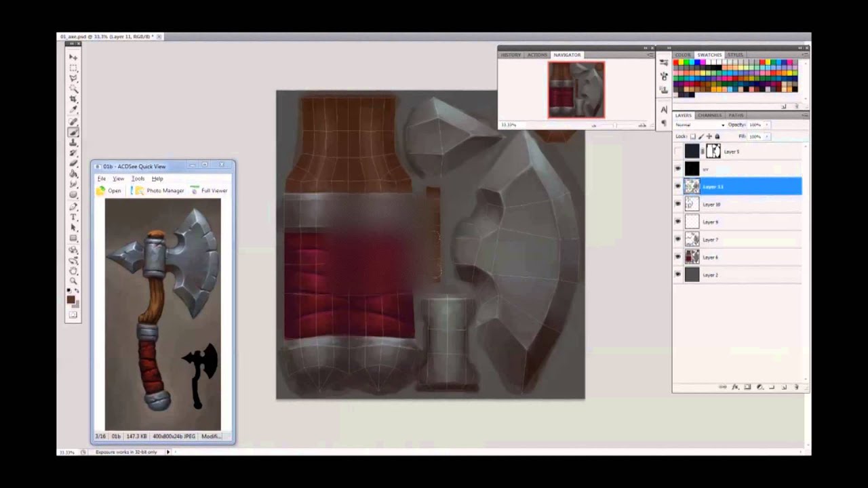Select the Move tool
Image resolution: width=868 pixels, height=488 pixels.
click(73, 58)
